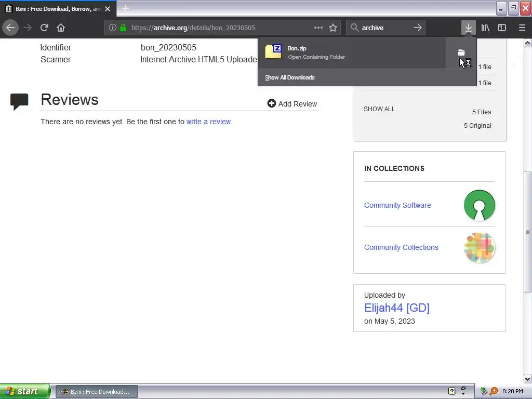The width and height of the screenshot is (532, 399).
Task: Click the IN COLLECTIONS heading
Action: [x=394, y=168]
